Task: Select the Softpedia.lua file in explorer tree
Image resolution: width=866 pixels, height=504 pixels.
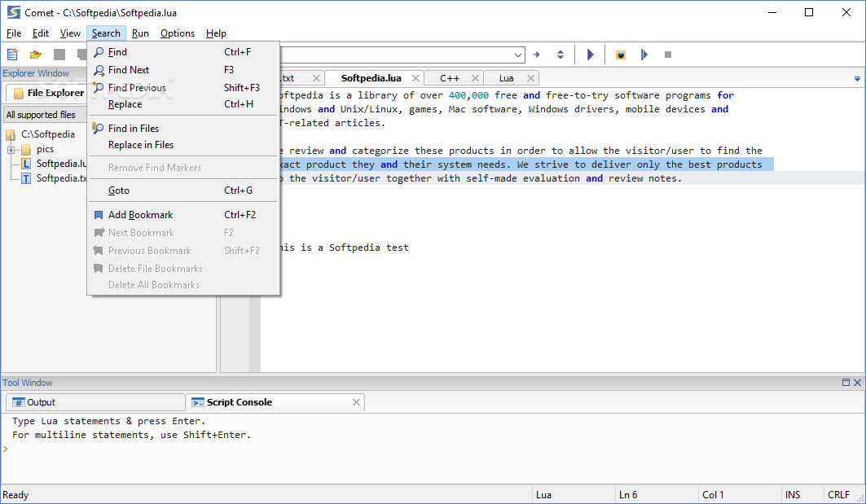Action: coord(61,164)
